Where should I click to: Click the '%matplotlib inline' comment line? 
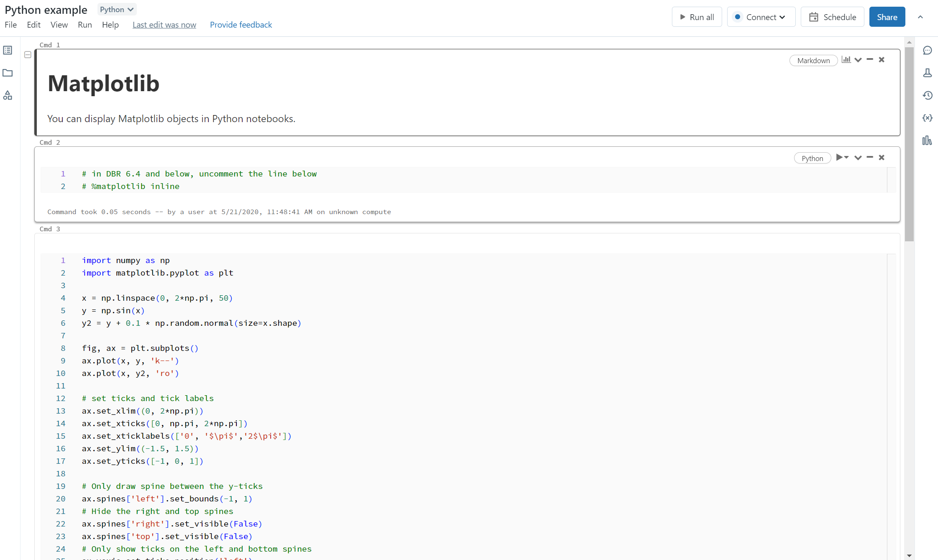(131, 187)
